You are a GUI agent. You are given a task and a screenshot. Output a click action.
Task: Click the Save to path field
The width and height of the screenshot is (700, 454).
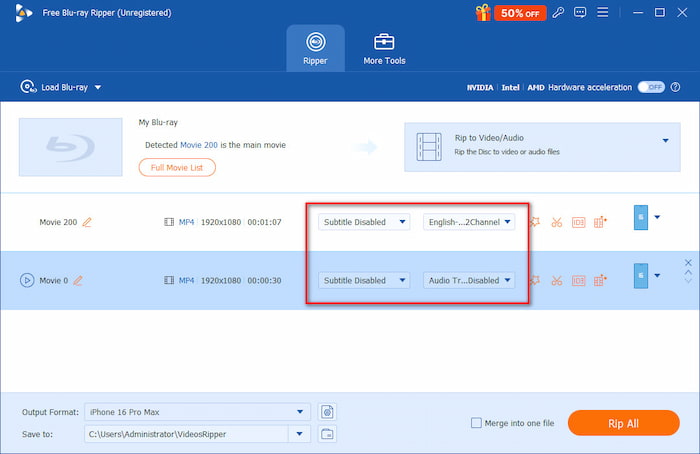point(186,434)
